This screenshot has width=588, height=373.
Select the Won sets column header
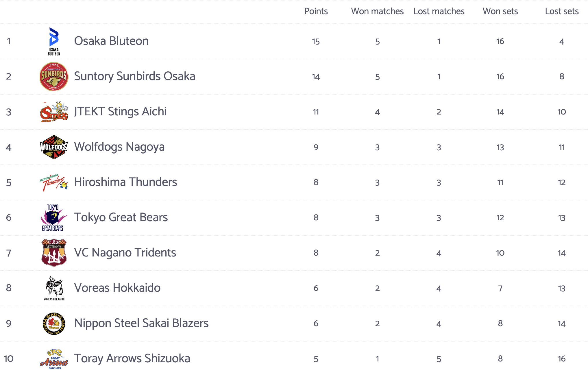click(500, 11)
